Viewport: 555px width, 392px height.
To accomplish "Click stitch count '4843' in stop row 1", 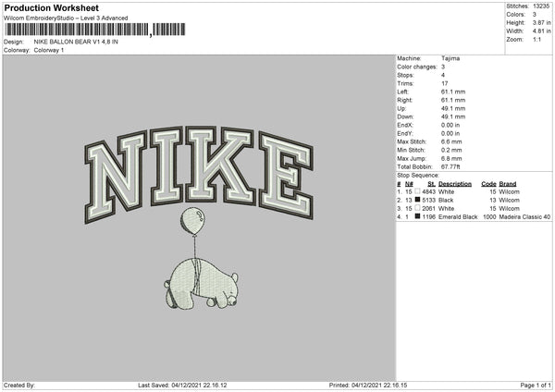I will (x=428, y=191).
